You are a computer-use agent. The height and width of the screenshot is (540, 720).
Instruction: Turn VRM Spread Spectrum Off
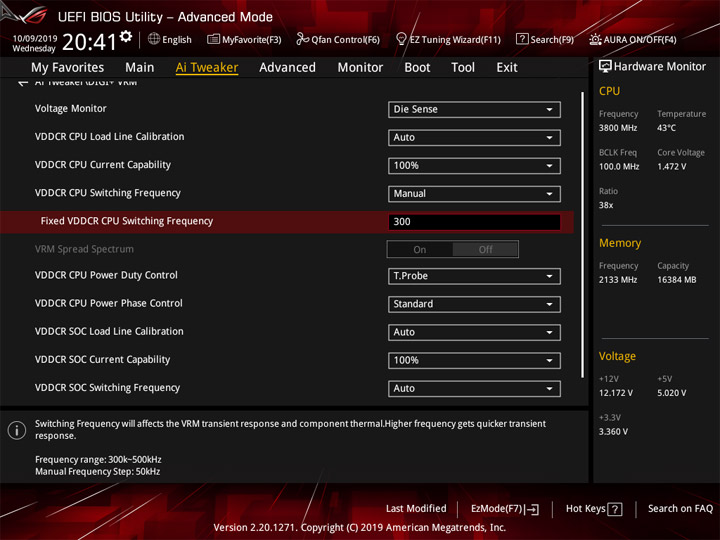pos(485,249)
